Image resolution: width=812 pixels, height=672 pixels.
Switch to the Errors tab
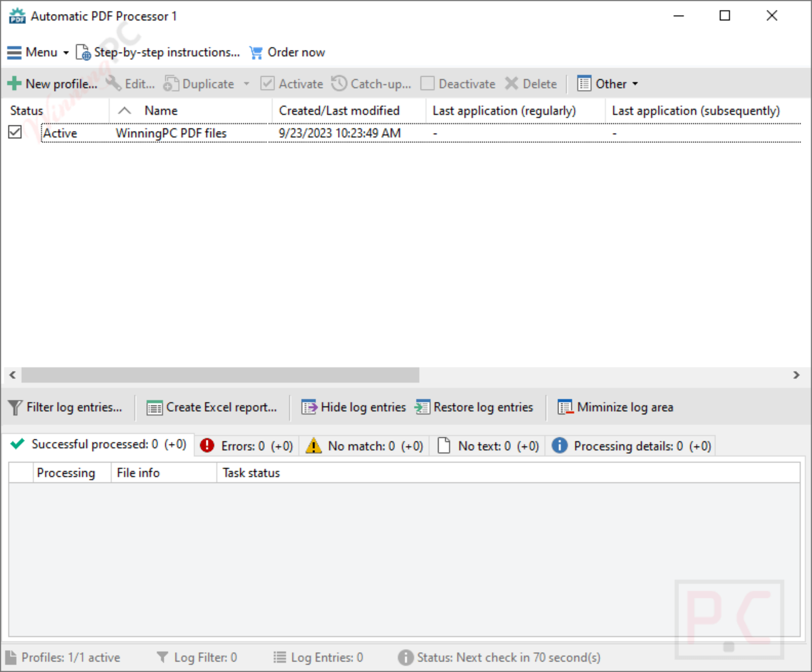point(246,445)
